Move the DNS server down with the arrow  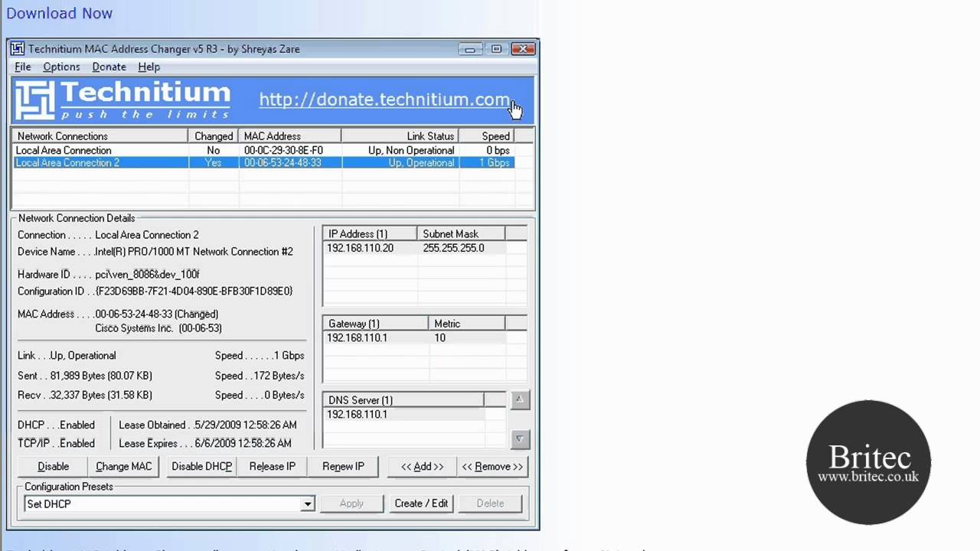pos(519,439)
